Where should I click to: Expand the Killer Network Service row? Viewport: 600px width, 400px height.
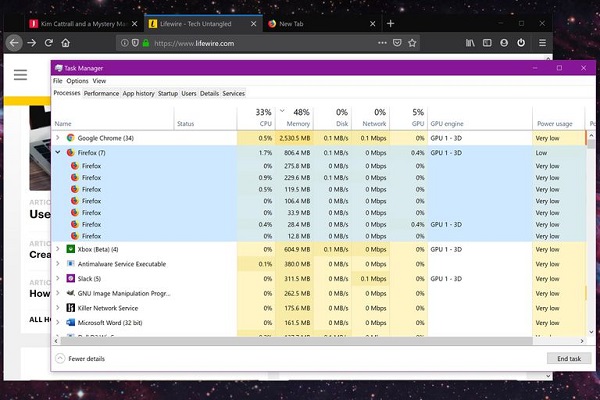[x=58, y=307]
